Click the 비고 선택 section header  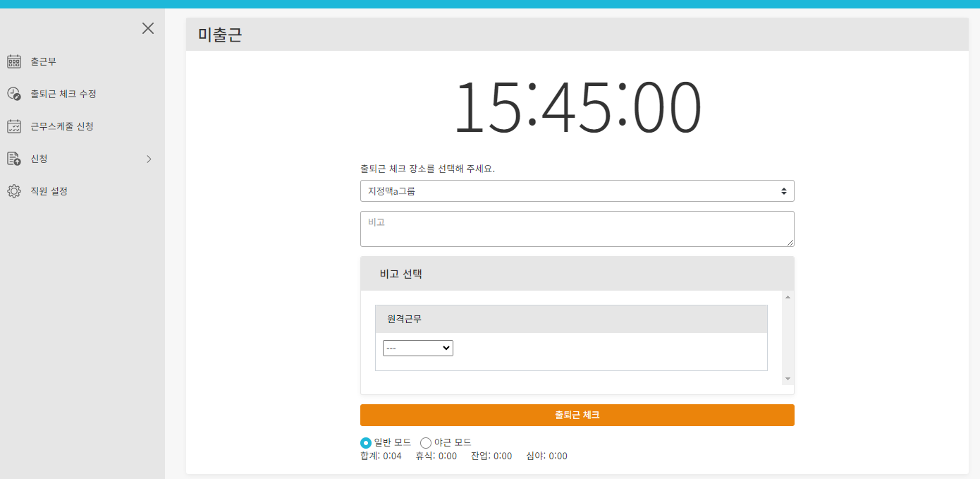click(x=400, y=274)
